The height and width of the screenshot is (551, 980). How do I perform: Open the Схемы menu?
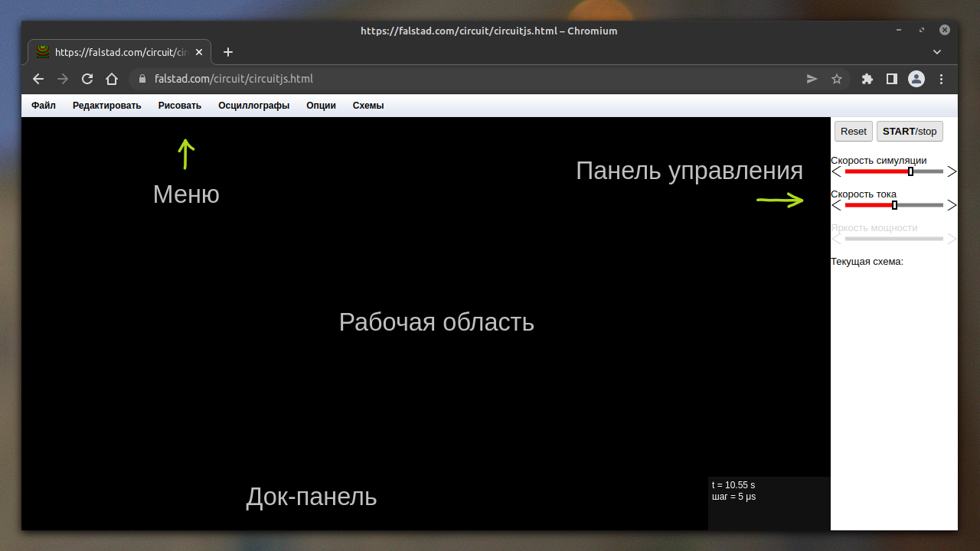[x=368, y=106]
